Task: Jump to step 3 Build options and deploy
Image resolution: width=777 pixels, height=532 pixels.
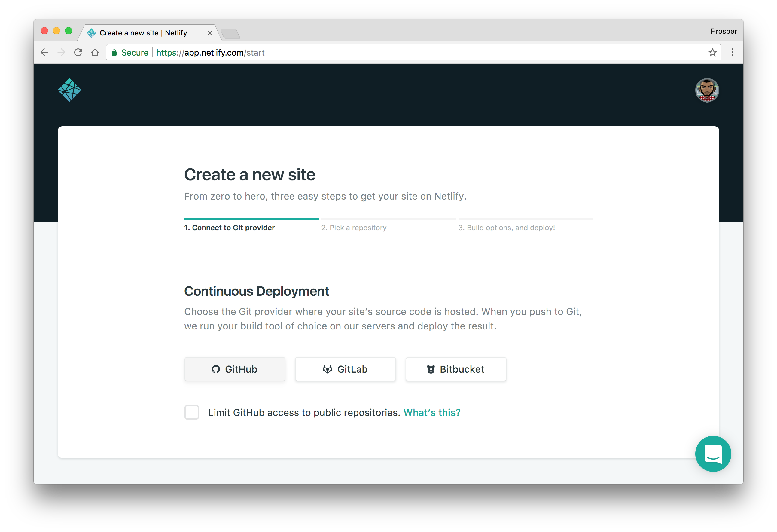Action: (506, 228)
